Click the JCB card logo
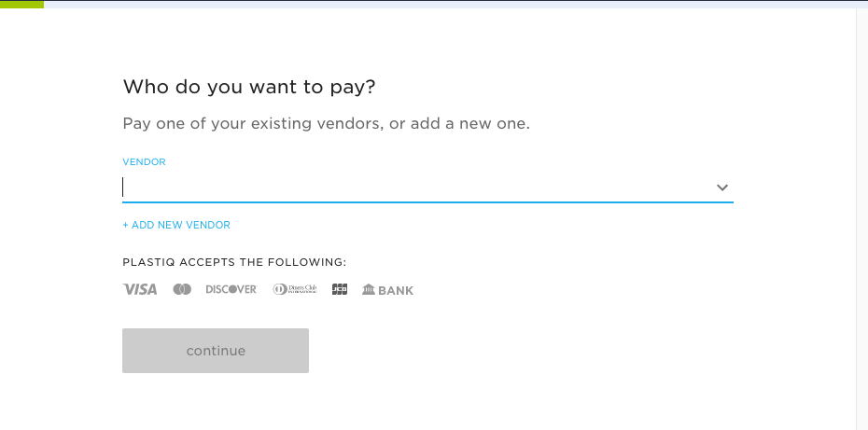This screenshot has height=430, width=868. click(x=340, y=289)
